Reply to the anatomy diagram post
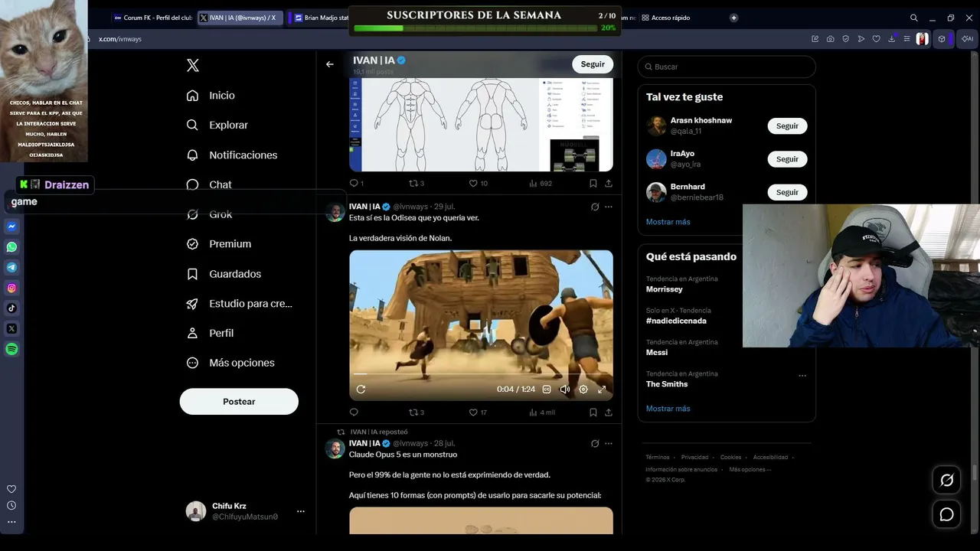Image resolution: width=980 pixels, height=551 pixels. (357, 184)
